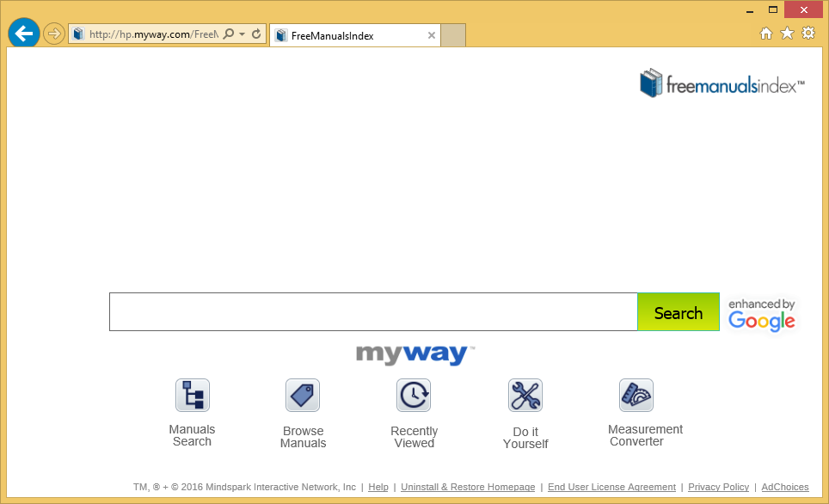Click the Mindspark Interactive Network copyright text
Viewport: 829px width, 504px height.
tap(244, 487)
